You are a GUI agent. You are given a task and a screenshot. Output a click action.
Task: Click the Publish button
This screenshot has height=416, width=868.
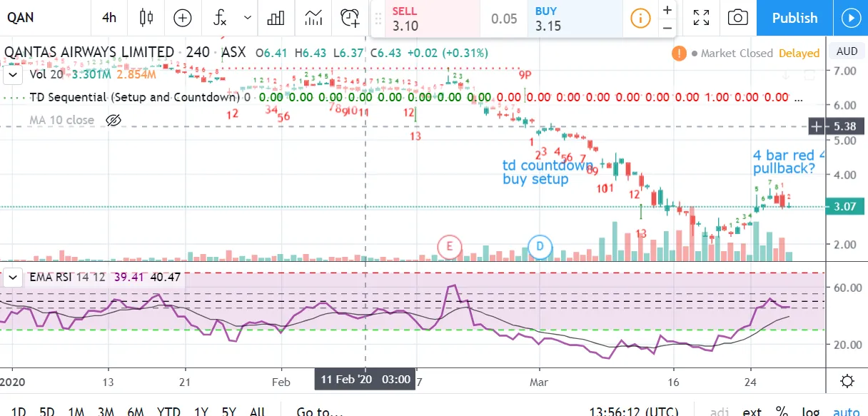pyautogui.click(x=794, y=18)
